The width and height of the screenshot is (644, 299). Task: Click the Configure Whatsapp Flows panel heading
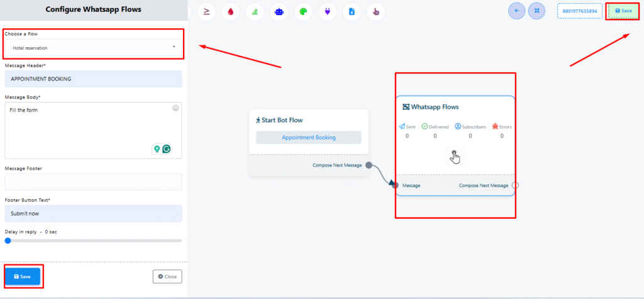click(x=93, y=9)
